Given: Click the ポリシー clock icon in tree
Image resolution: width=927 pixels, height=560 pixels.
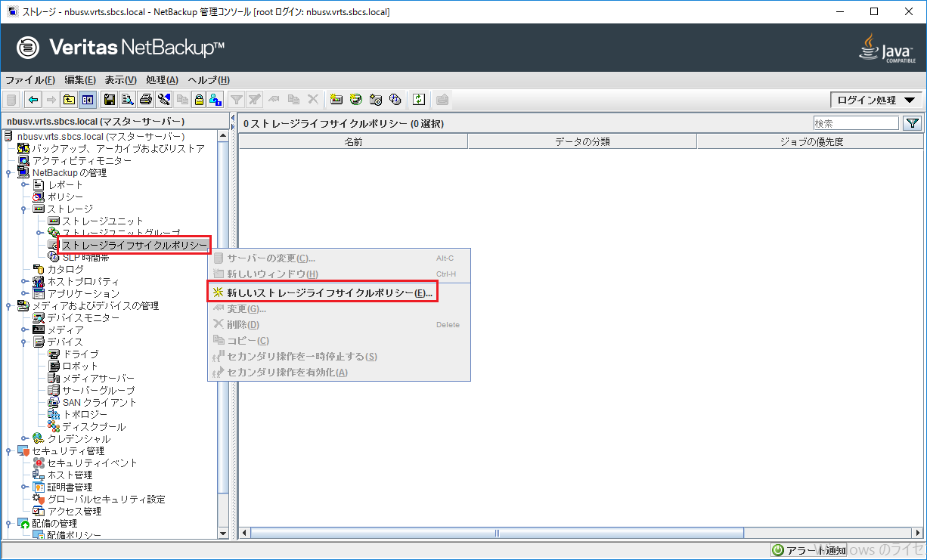Looking at the screenshot, I should 39,197.
